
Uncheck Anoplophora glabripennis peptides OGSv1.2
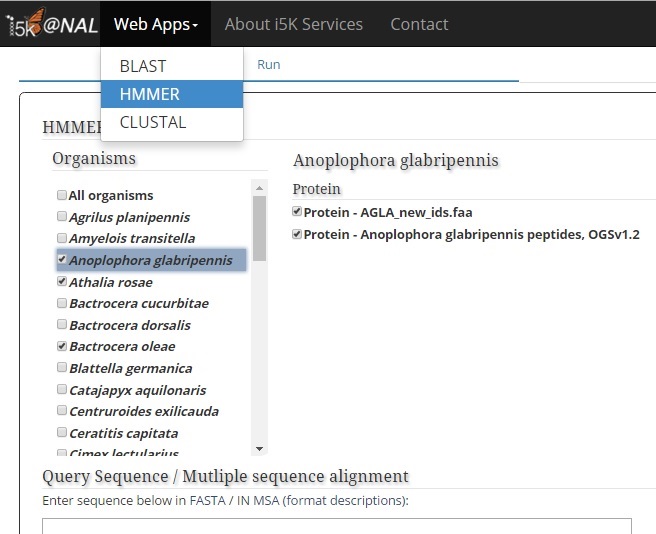point(297,234)
